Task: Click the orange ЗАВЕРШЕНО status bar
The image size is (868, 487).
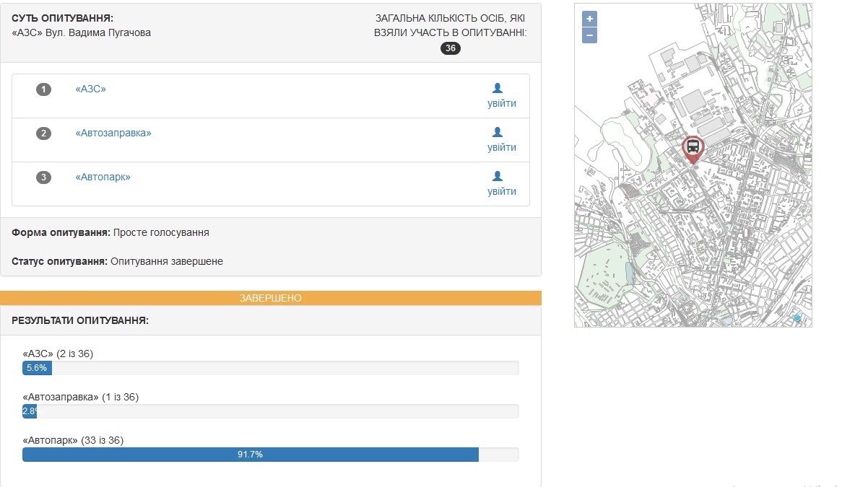Action: pos(271,298)
